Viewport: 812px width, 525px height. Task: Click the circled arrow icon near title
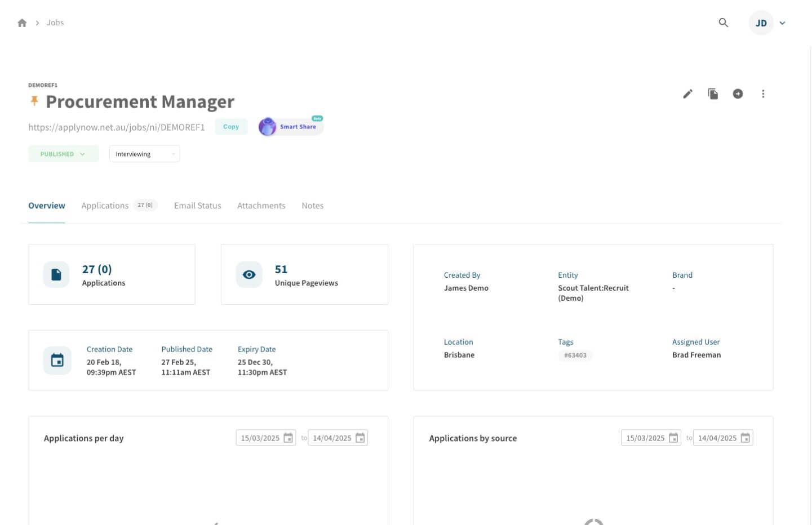[x=738, y=94]
